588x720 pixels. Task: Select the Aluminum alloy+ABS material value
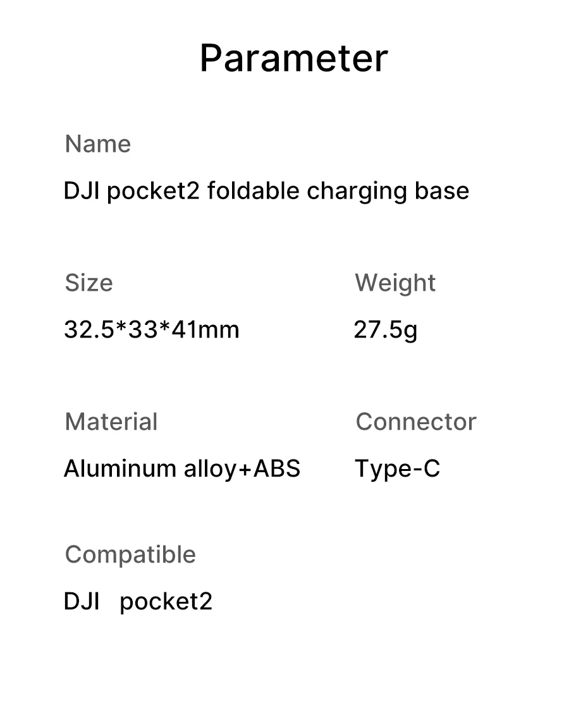(x=182, y=468)
